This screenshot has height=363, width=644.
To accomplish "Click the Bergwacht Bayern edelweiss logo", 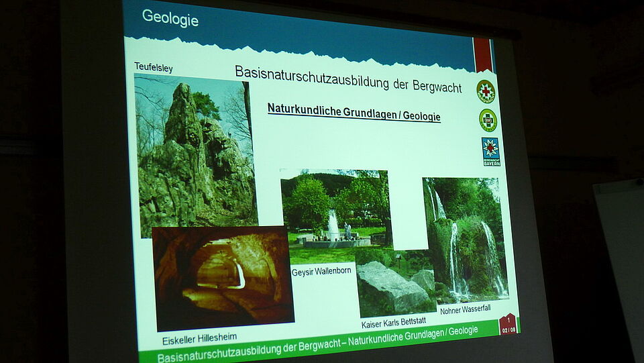I will tap(490, 152).
